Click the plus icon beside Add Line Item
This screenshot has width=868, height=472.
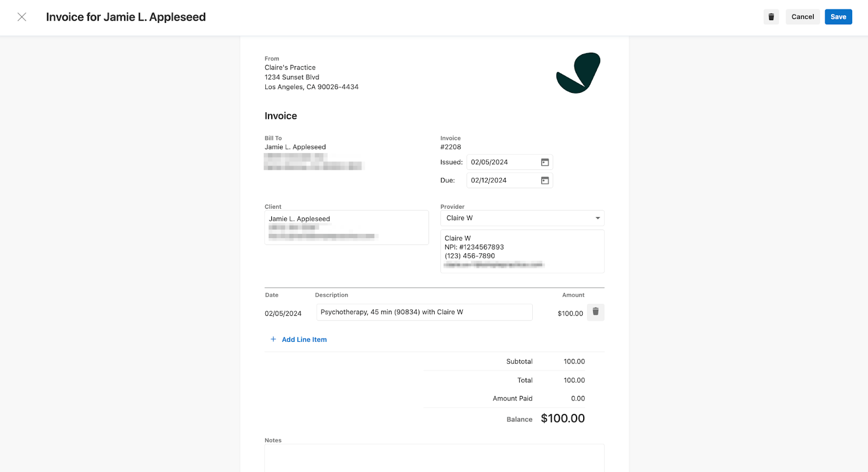tap(273, 339)
